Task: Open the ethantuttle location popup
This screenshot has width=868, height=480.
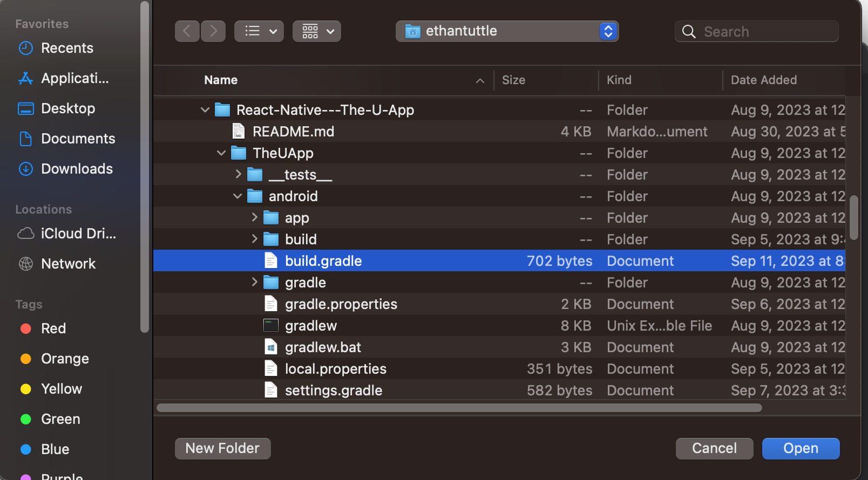Action: tap(507, 31)
